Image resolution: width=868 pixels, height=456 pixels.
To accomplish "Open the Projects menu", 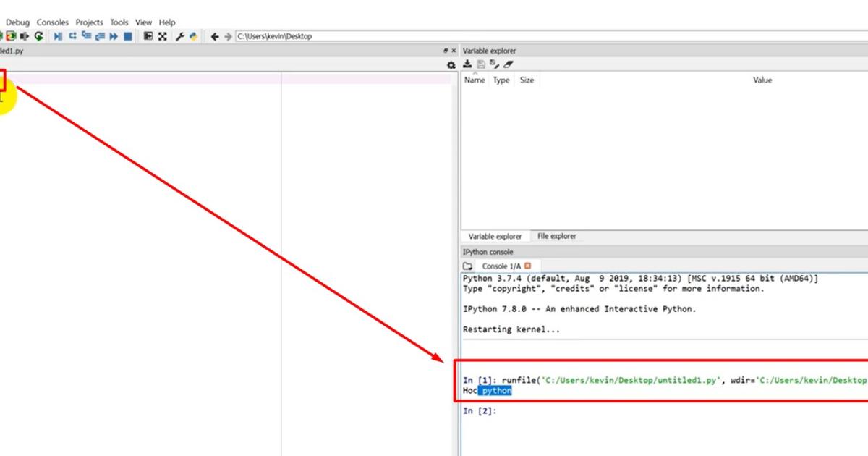I will (90, 22).
